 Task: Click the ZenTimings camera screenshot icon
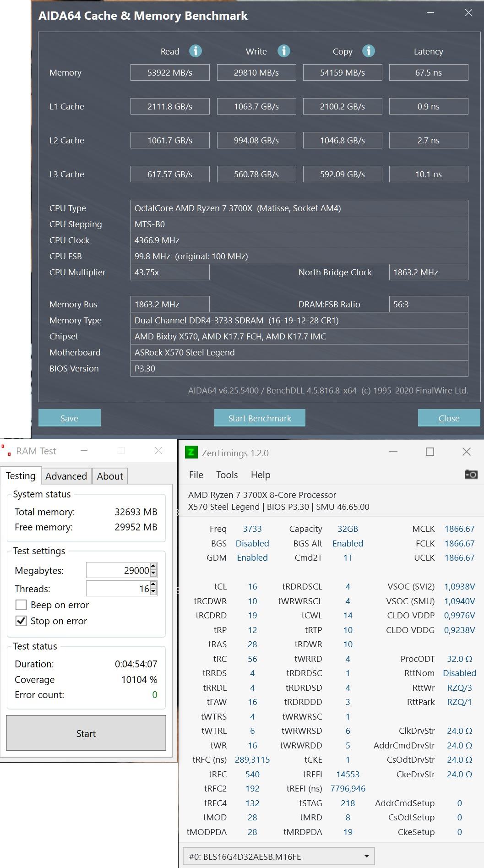[x=471, y=475]
